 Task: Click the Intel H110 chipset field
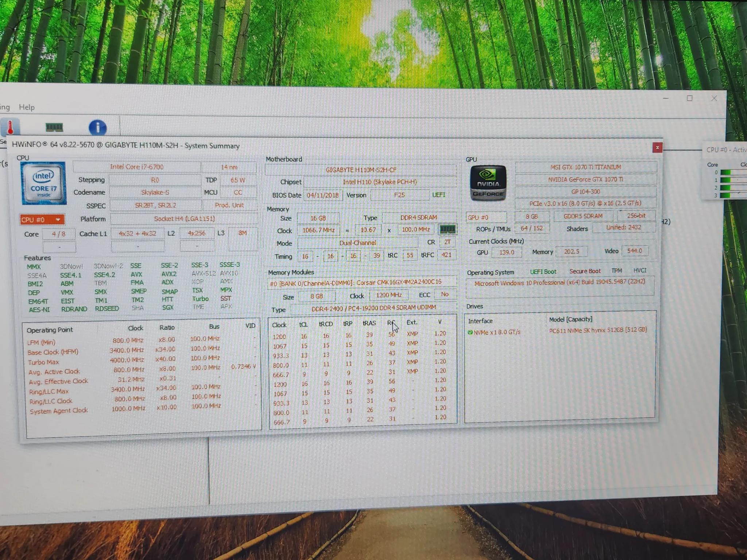click(380, 182)
